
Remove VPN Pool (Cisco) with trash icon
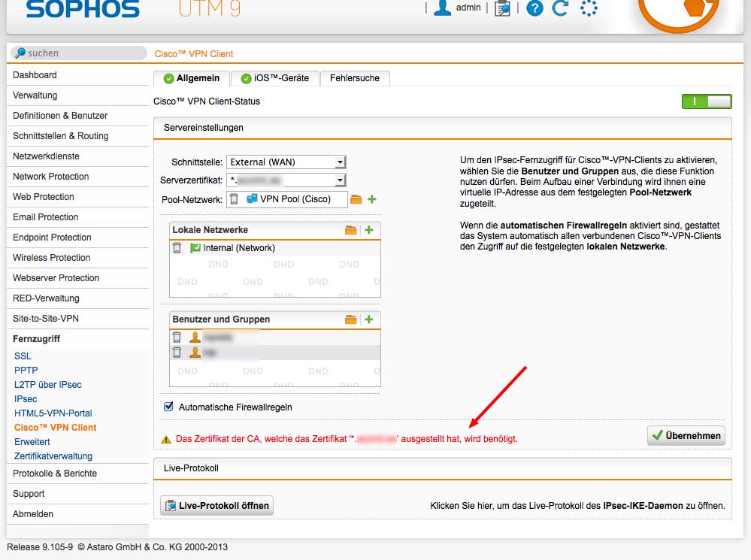click(x=234, y=198)
